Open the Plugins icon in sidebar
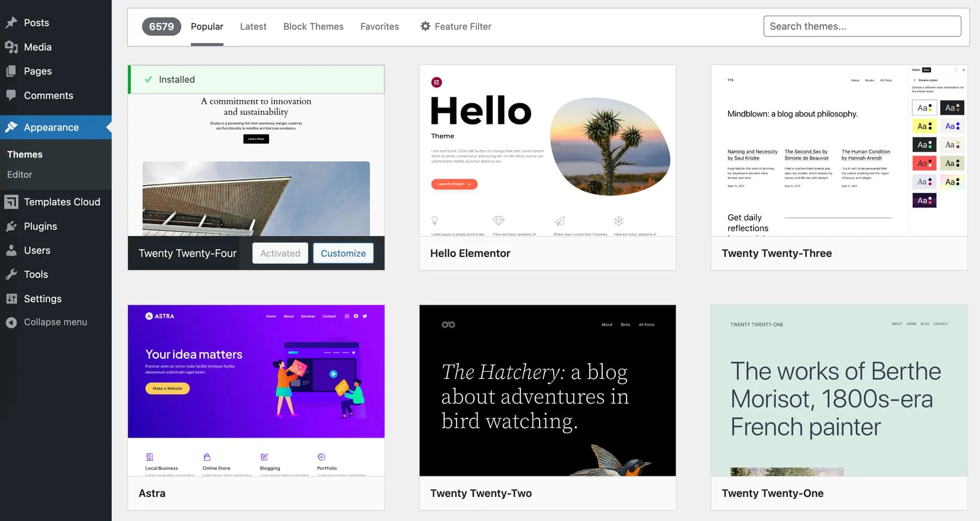 [x=11, y=226]
